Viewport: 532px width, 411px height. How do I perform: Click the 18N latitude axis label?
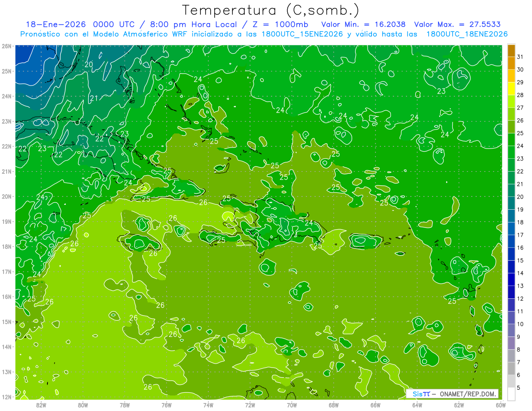tap(6, 247)
